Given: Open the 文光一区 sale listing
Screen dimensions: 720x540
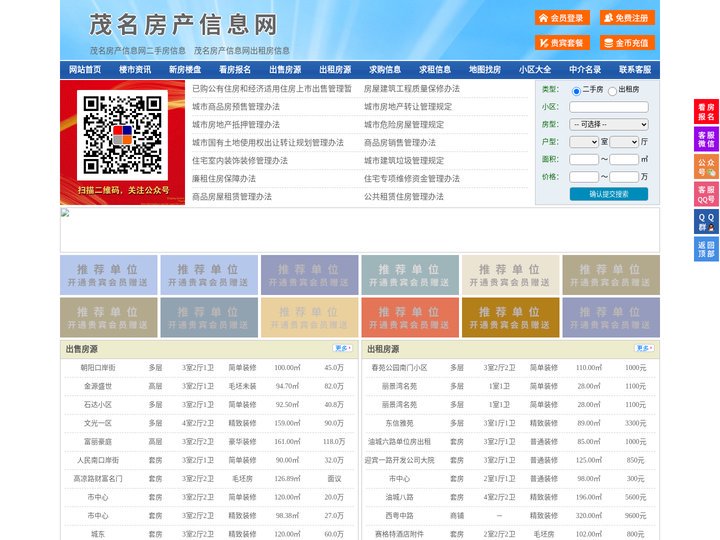Looking at the screenshot, I should (98, 423).
